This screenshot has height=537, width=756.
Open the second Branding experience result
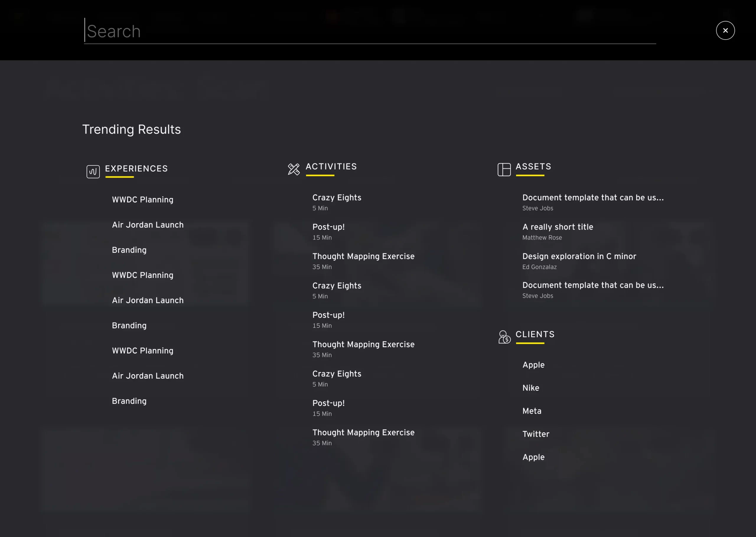click(x=129, y=325)
